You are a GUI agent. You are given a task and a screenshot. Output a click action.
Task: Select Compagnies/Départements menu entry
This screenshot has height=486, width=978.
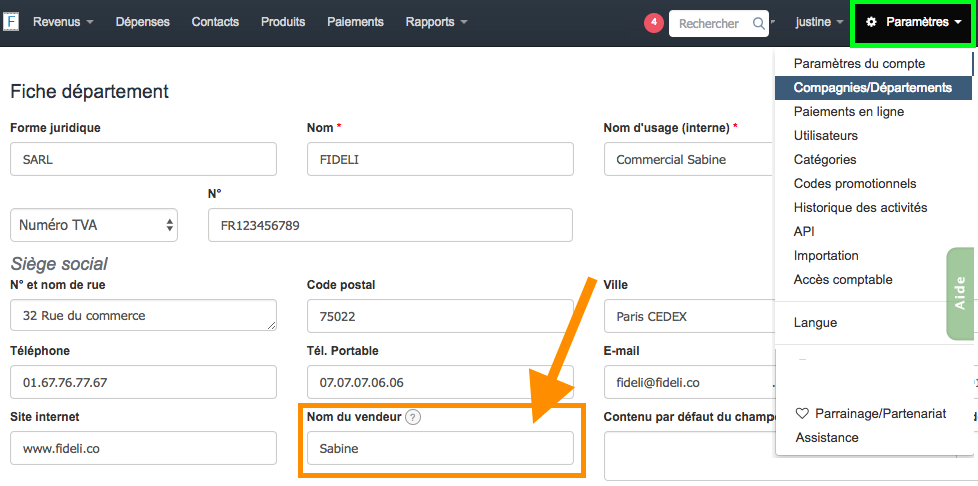(873, 87)
